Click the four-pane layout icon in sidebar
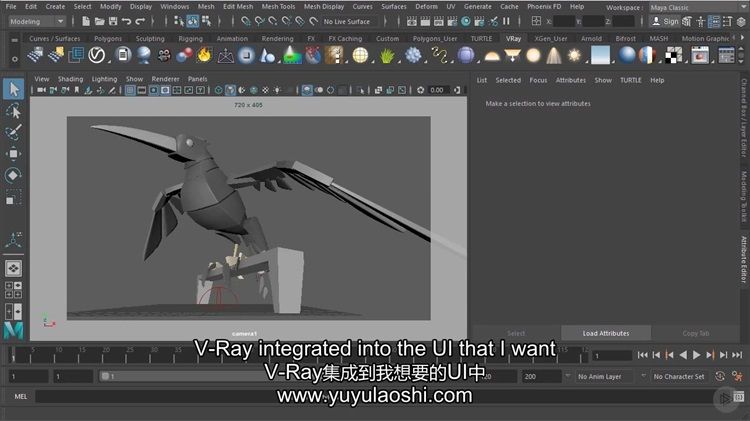The height and width of the screenshot is (421, 750). pyautogui.click(x=13, y=290)
